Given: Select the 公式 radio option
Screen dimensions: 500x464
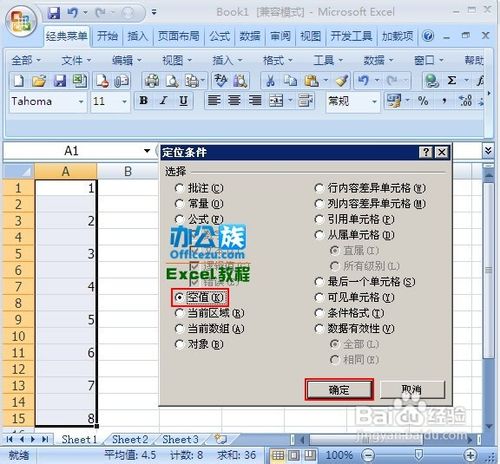Looking at the screenshot, I should [x=199, y=219].
